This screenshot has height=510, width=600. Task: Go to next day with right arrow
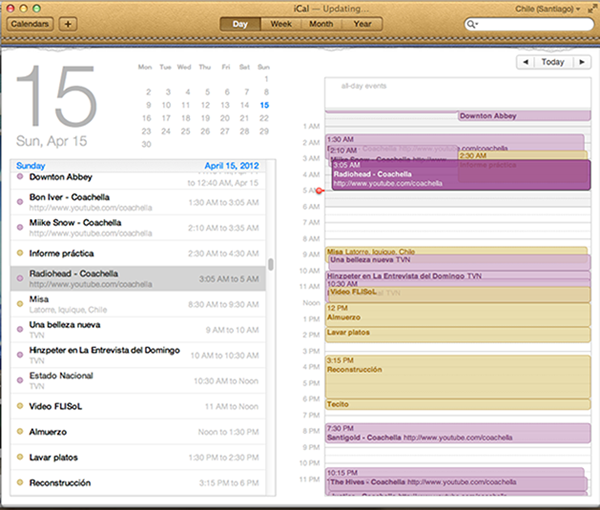(x=582, y=62)
